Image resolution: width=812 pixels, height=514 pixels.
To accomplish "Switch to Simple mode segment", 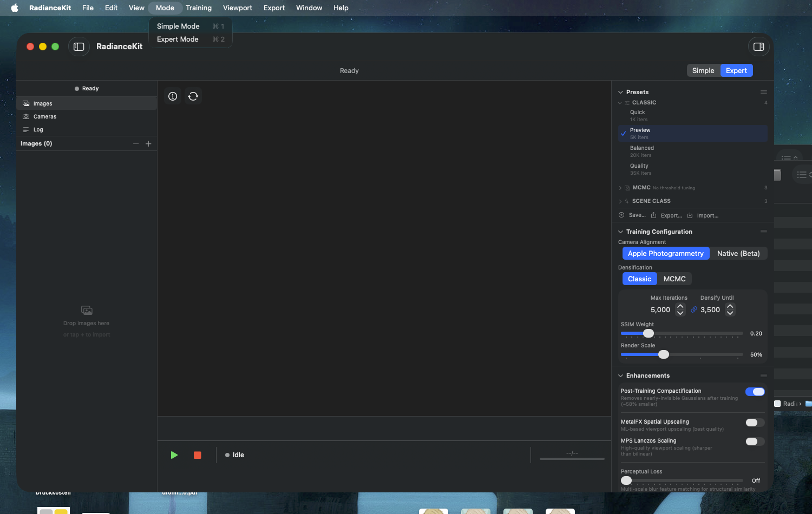I will [x=703, y=71].
